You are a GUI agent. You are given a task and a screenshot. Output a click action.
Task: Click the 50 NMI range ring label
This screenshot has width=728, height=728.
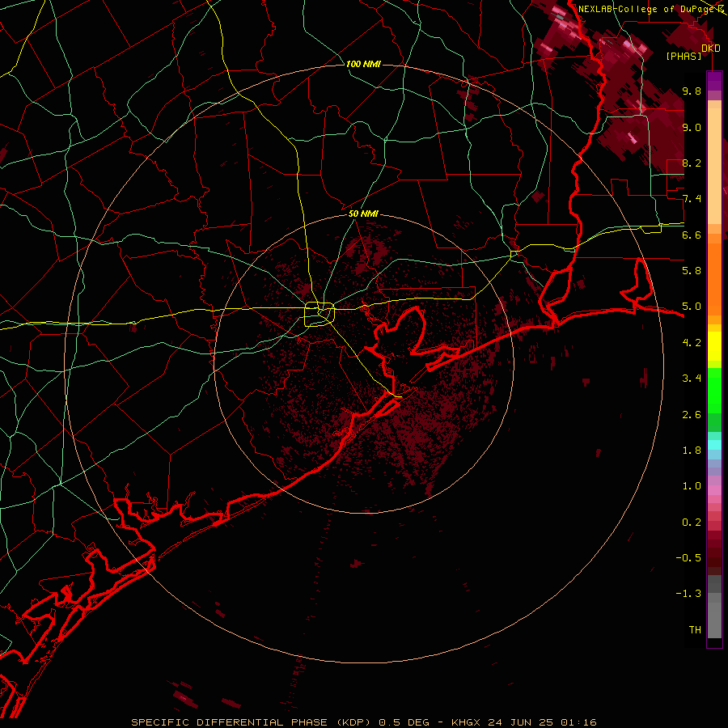[363, 214]
